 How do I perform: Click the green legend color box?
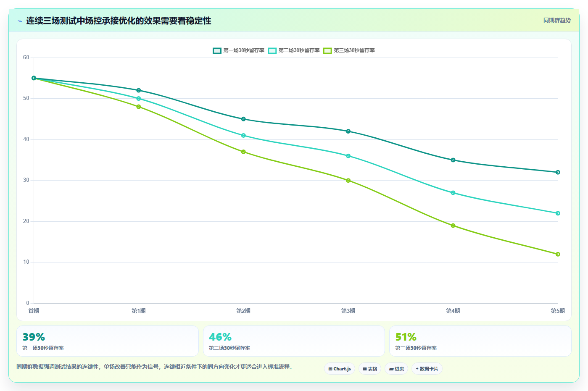click(327, 50)
